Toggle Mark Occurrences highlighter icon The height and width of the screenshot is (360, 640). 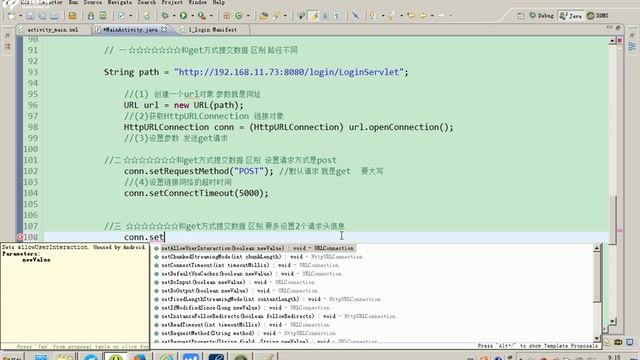pos(313,16)
